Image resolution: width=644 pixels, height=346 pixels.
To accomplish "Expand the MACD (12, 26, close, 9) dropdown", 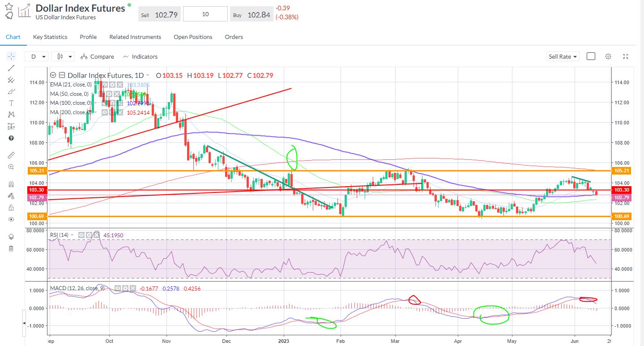I will pyautogui.click(x=108, y=288).
